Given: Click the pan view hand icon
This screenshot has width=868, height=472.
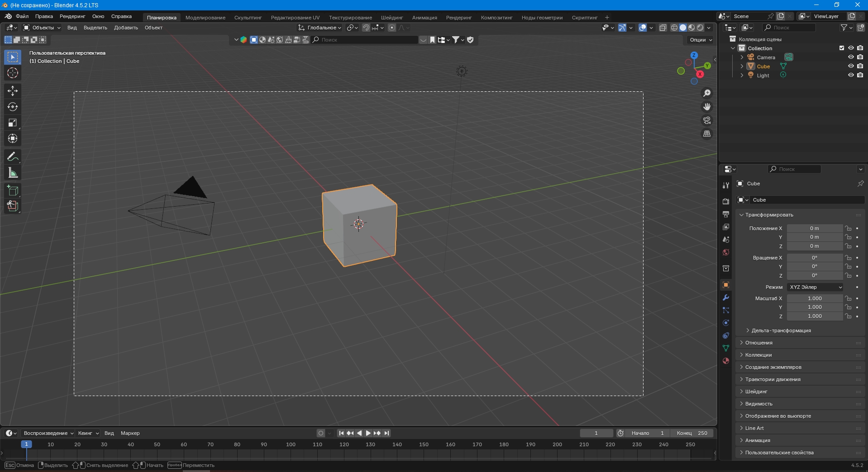Looking at the screenshot, I should coord(707,107).
